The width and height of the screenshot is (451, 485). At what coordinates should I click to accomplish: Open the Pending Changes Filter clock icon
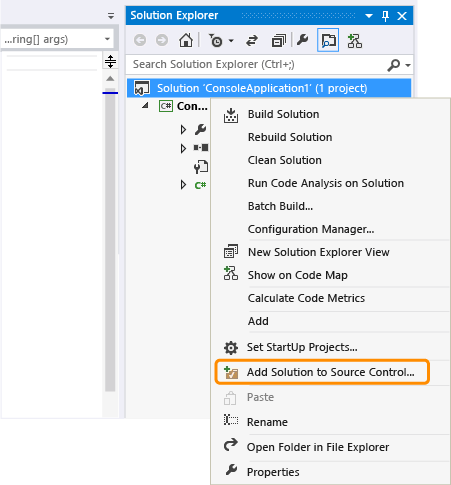coord(215,41)
